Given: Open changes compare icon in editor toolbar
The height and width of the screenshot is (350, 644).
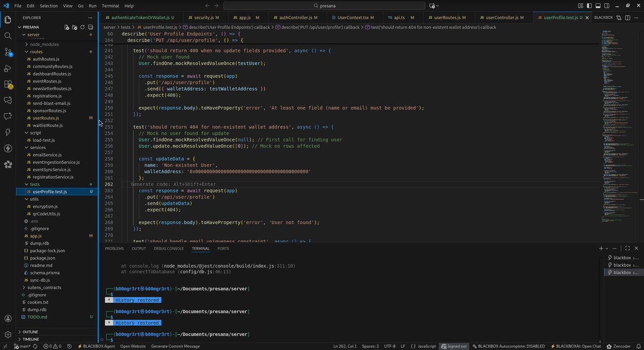Looking at the screenshot, I should coord(618,18).
